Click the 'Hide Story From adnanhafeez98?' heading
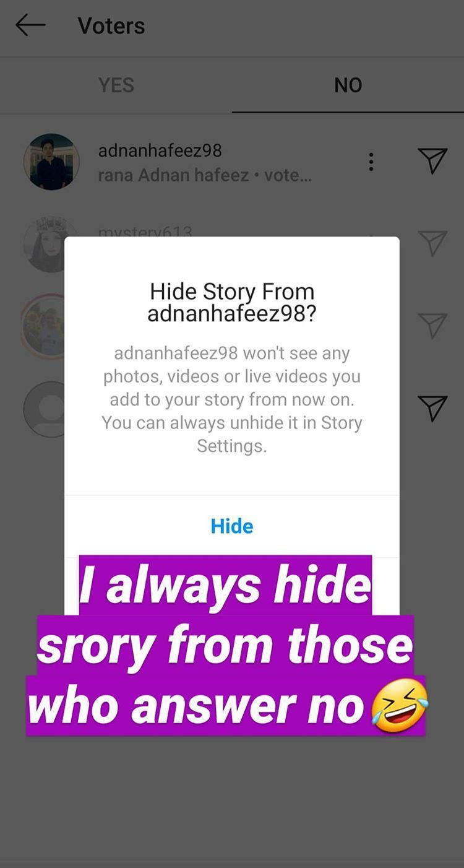The width and height of the screenshot is (464, 868). (232, 302)
